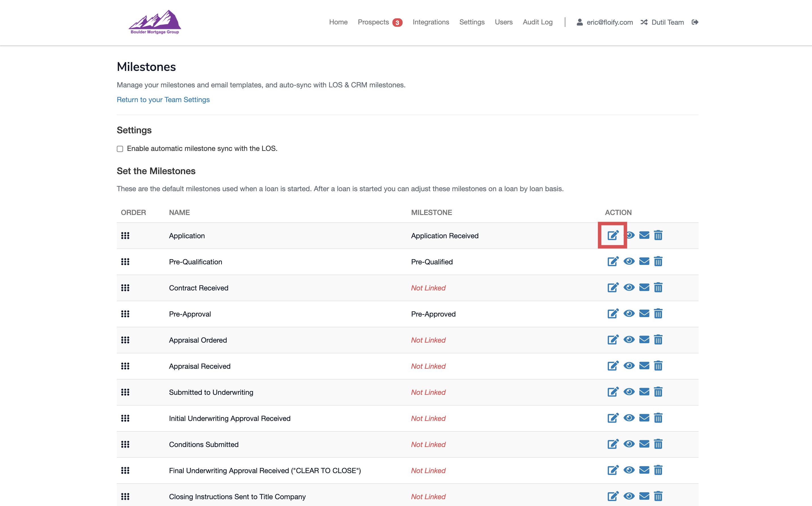Open the Prospects page

(373, 22)
